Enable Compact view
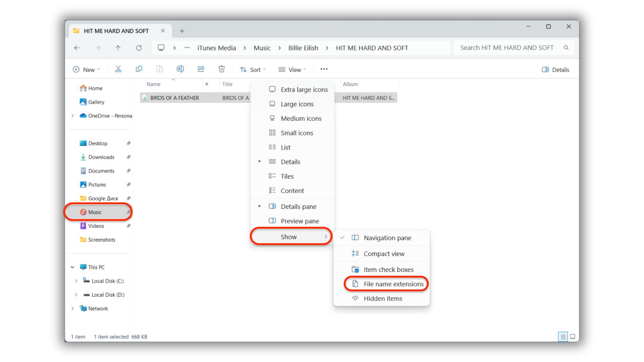 (381, 253)
